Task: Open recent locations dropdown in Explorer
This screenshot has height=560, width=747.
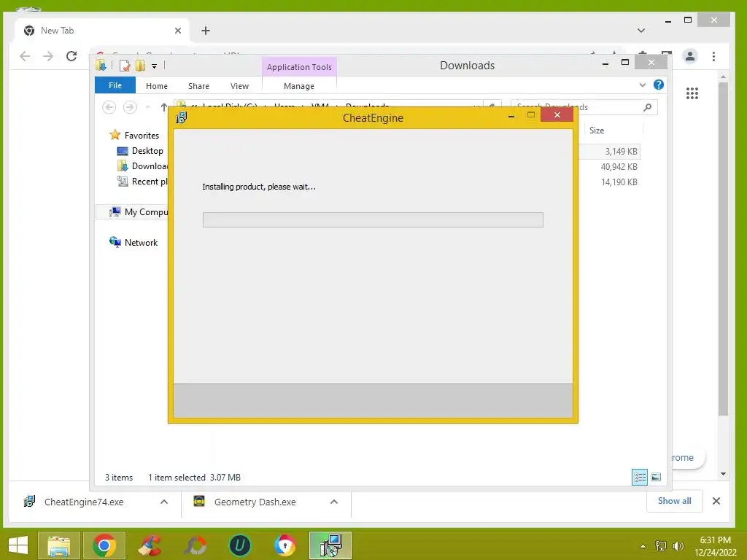Action: (x=147, y=107)
